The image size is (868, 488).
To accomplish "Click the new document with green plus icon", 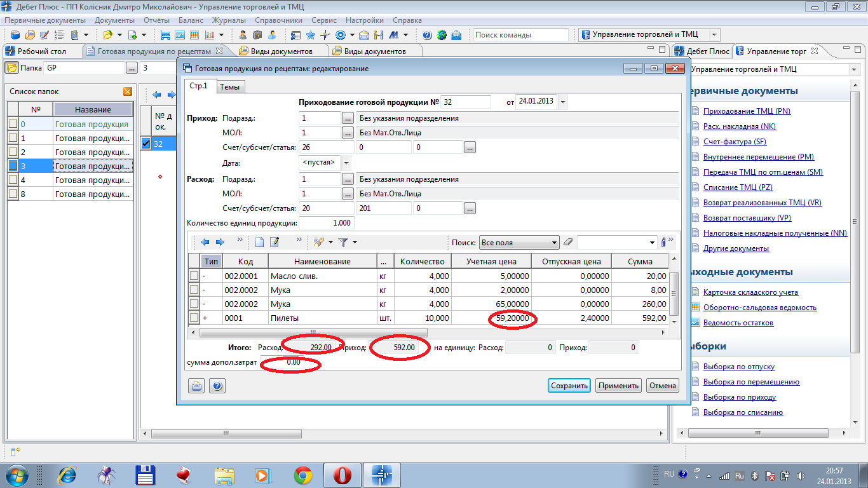I will 133,35.
